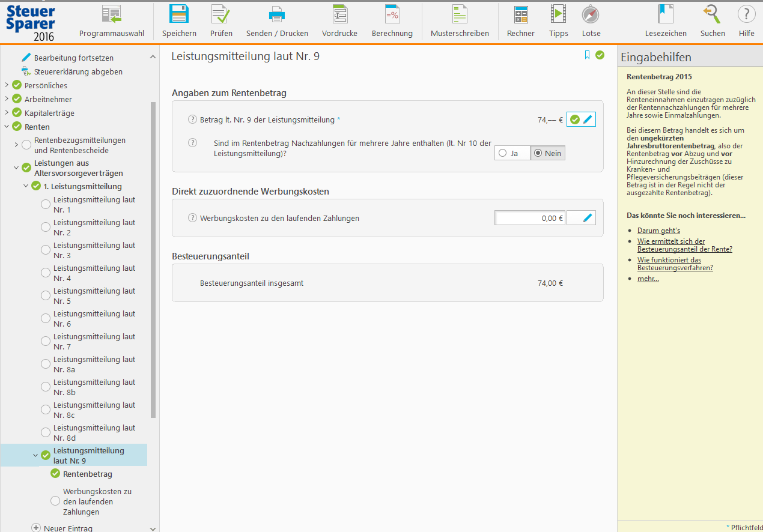Open Leistungsmitteilung laut Nr. 8a
Viewport: 763px width, 532px height.
[x=94, y=364]
